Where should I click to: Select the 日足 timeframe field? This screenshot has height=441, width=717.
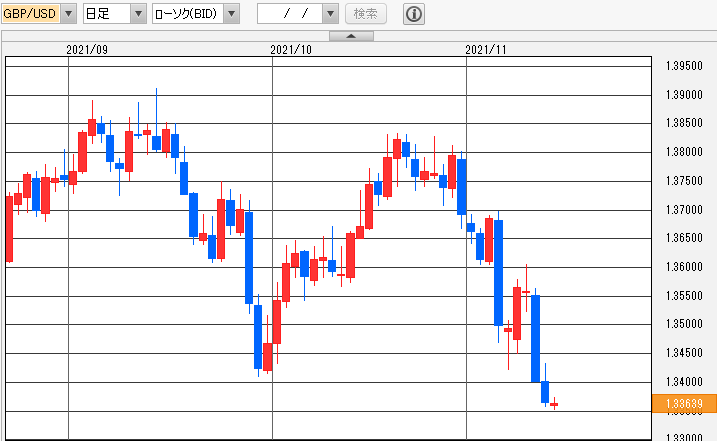coord(107,14)
